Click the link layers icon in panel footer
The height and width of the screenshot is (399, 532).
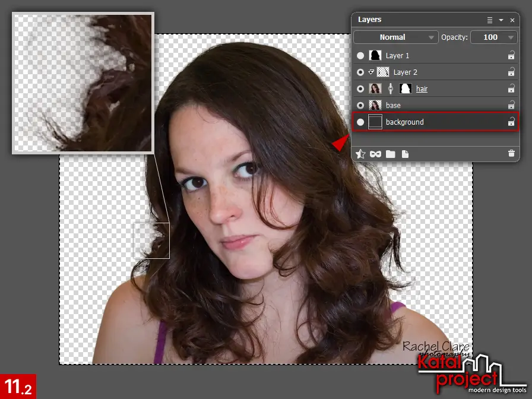click(x=375, y=154)
